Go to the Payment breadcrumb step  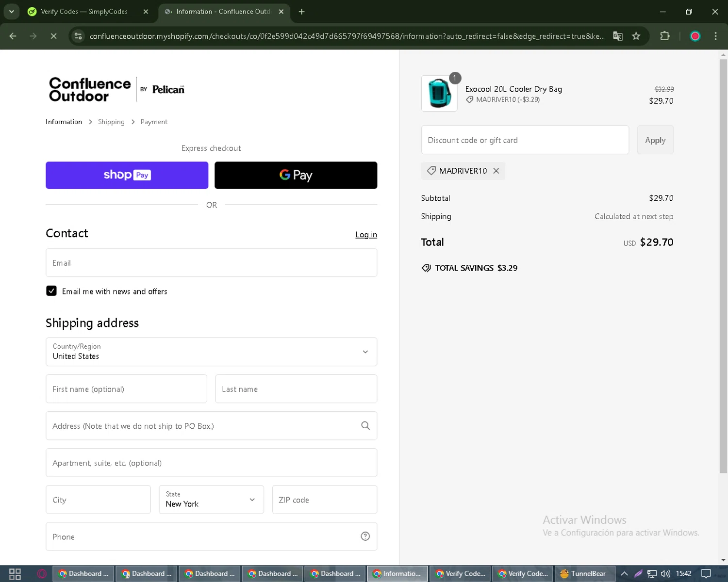(x=154, y=122)
